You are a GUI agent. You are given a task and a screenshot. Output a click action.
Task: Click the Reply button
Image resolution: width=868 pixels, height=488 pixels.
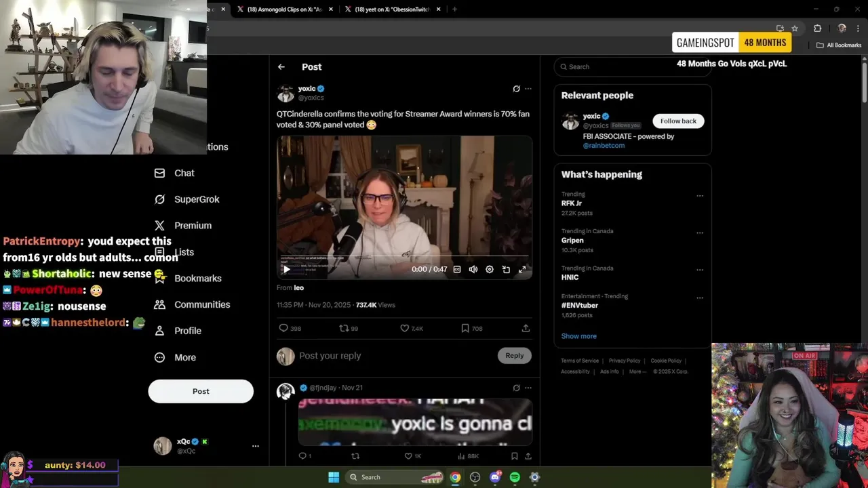click(x=514, y=355)
